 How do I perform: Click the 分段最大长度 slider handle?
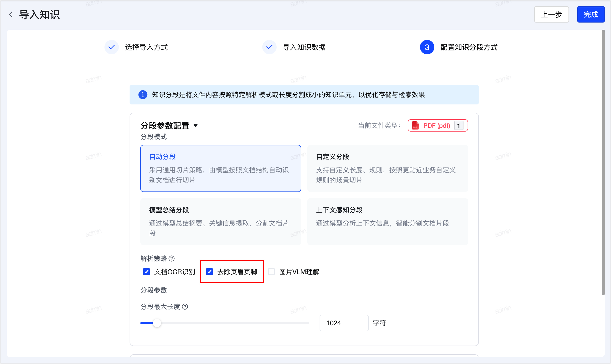click(x=157, y=323)
